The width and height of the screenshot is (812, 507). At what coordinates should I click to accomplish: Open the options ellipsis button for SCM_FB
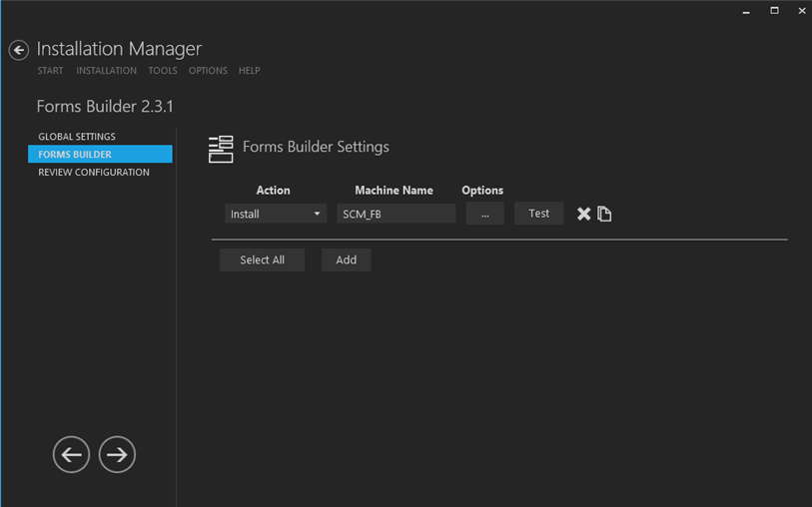pos(484,214)
